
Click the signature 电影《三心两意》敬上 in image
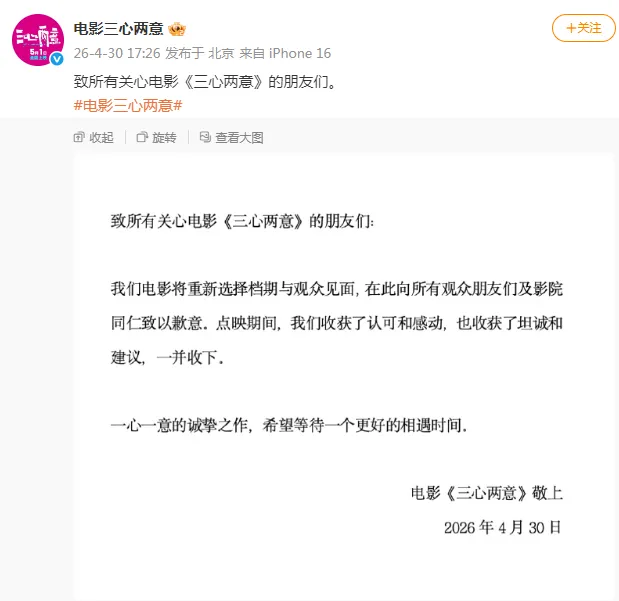[486, 493]
